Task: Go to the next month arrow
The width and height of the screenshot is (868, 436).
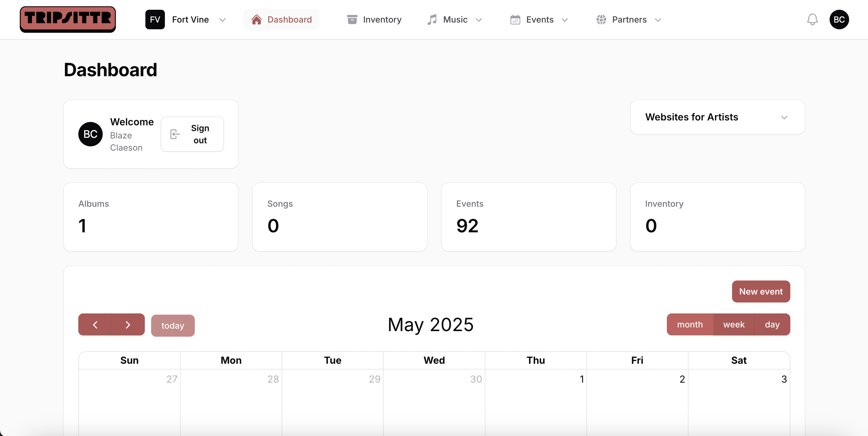Action: coord(128,324)
